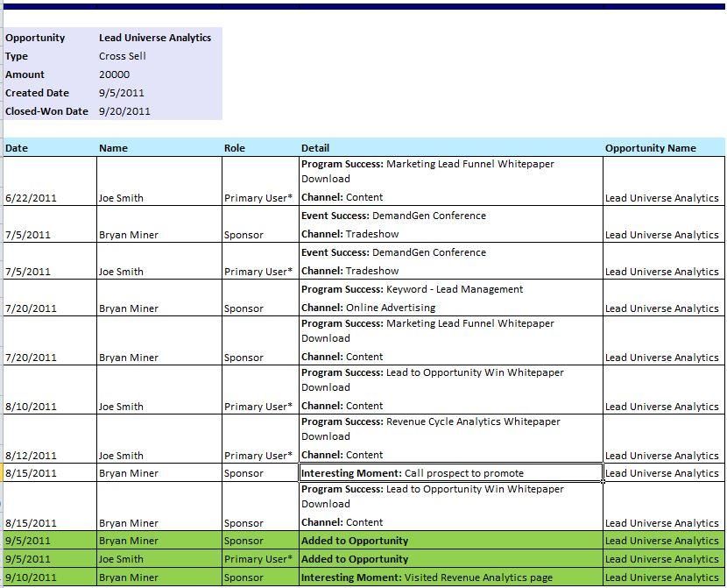The width and height of the screenshot is (727, 588).
Task: Select the 'Call prospect to promote' detail cell
Action: click(450, 473)
